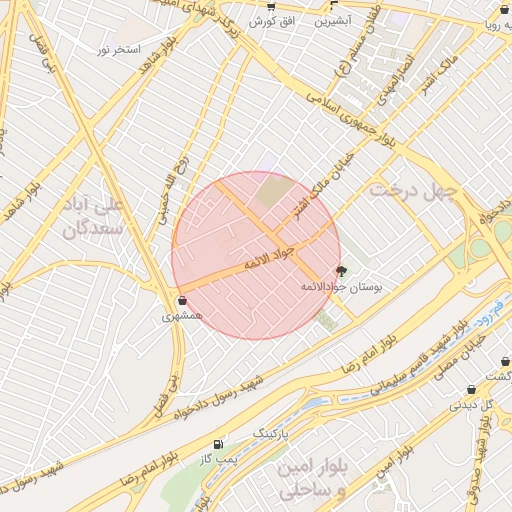This screenshot has width=512, height=512.
Task: Open the افق کورش shopping cart marker
Action: coord(271,6)
